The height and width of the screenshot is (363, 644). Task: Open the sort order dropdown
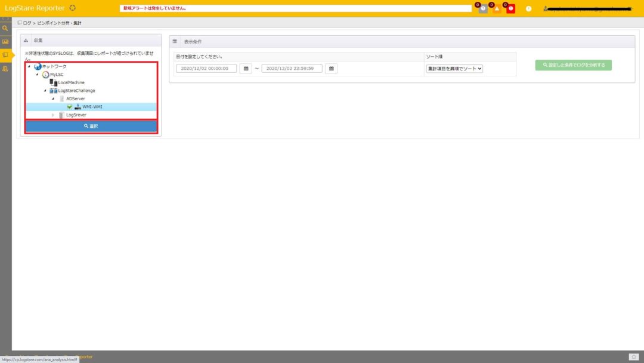454,69
